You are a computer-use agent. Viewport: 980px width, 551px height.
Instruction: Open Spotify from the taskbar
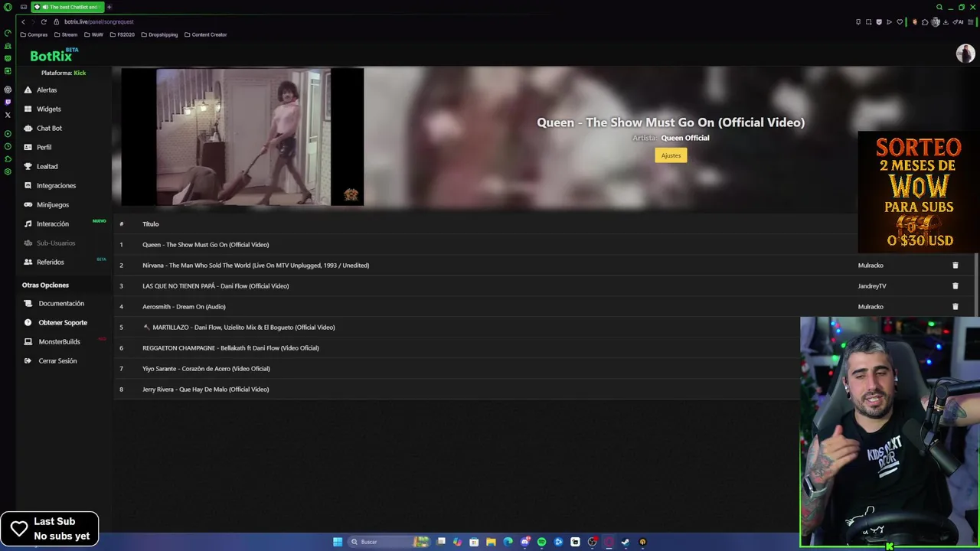tap(541, 542)
